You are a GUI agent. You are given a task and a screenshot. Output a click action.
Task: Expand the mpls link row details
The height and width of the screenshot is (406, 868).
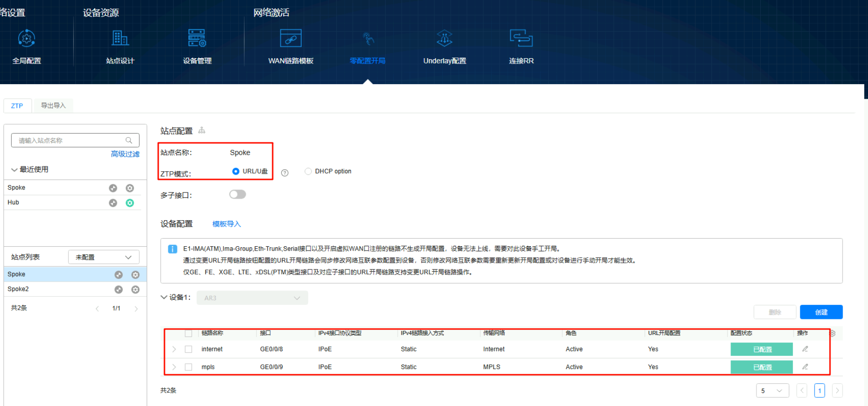click(174, 367)
